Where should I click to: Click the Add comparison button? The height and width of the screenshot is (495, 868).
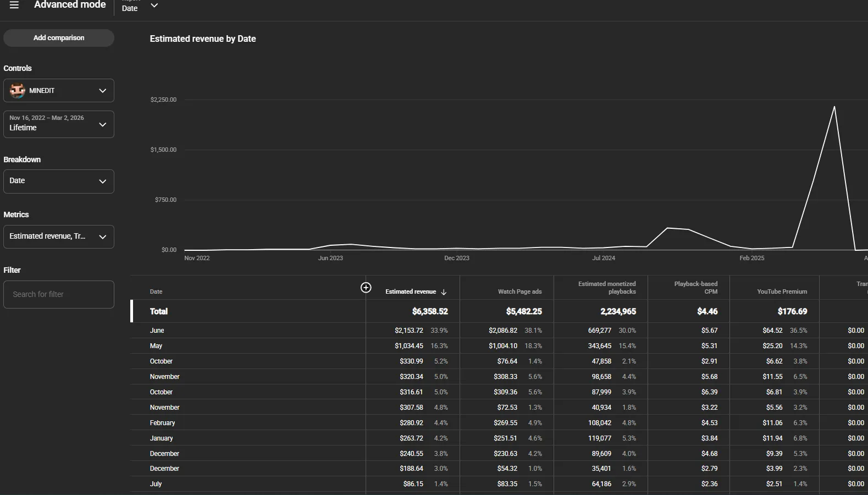[x=59, y=38]
